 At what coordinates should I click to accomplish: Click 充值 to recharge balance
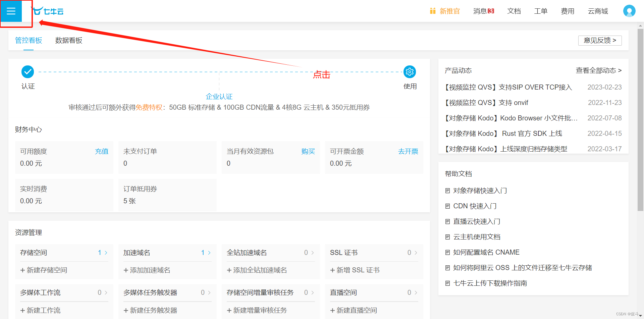click(x=102, y=151)
